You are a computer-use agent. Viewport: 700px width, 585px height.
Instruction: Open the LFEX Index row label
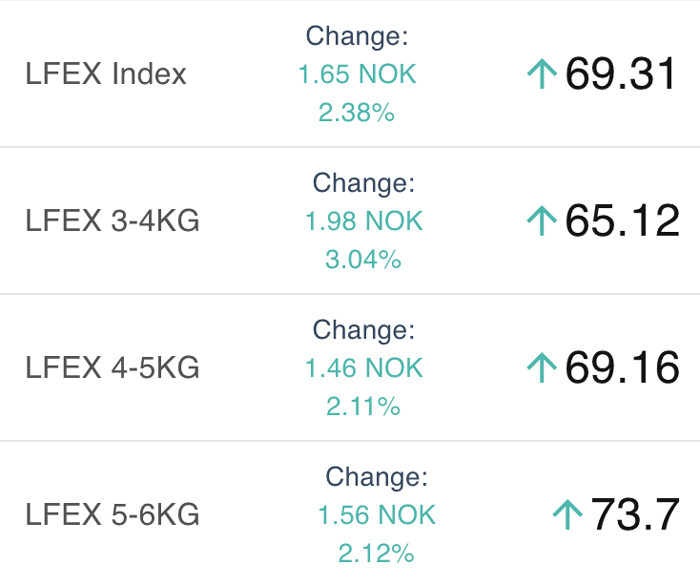tap(106, 74)
